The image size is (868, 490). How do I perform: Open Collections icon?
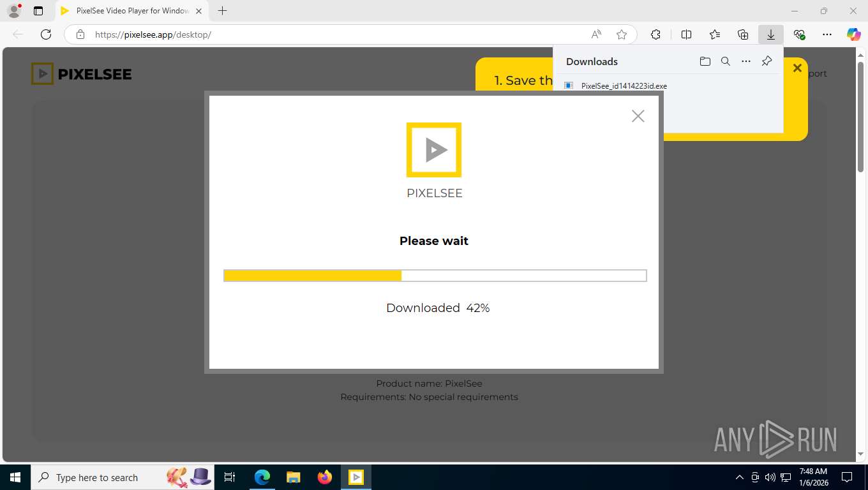[x=743, y=34]
